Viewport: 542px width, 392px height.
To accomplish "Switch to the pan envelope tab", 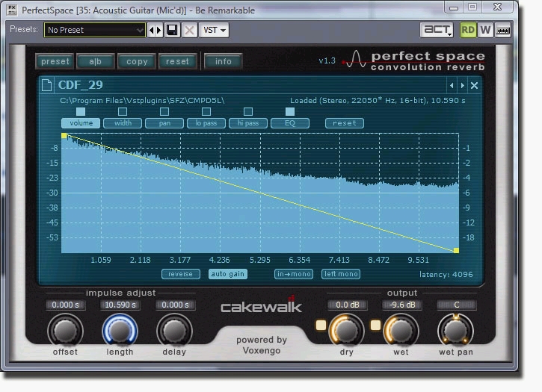I will [x=164, y=123].
